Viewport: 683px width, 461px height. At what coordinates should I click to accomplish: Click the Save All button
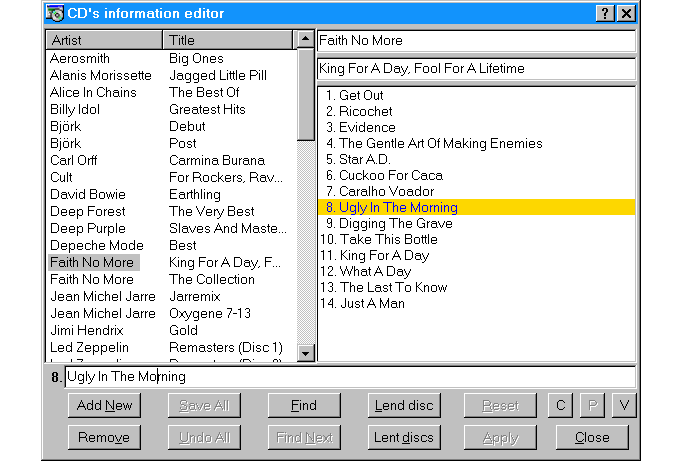click(204, 406)
